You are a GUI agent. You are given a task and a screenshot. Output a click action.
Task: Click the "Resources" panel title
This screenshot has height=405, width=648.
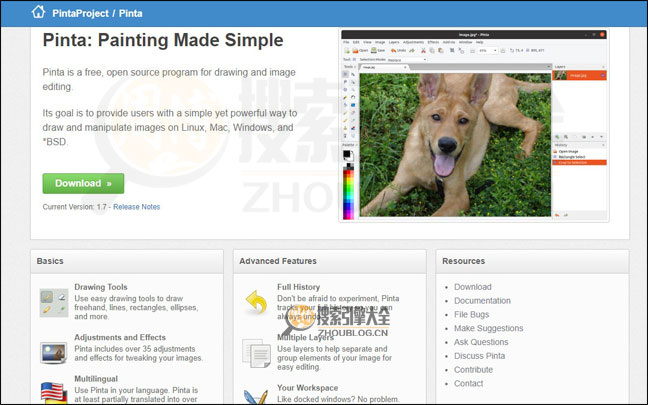coord(463,261)
